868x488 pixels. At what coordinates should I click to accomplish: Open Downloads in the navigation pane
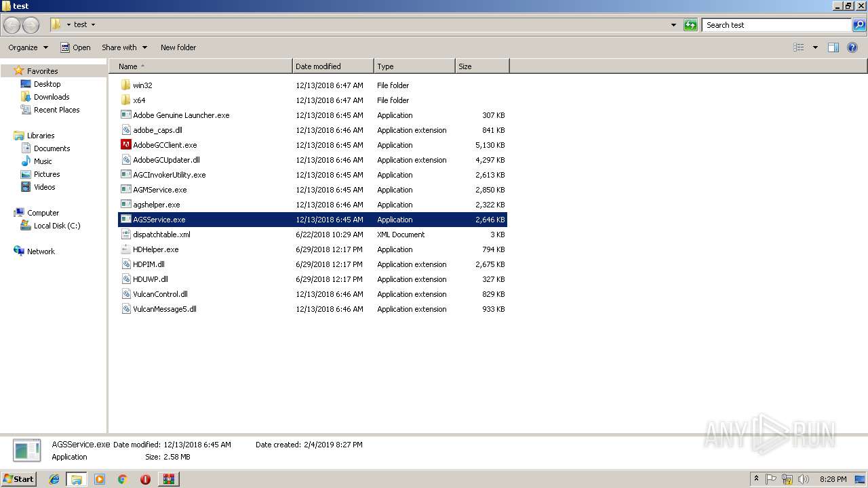point(52,97)
